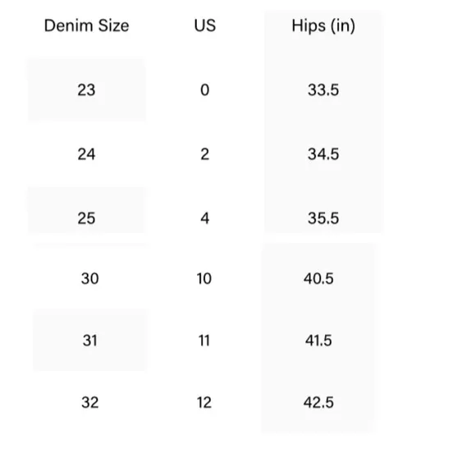Click the 42.5 hips measurement
Screen dimensions: 476x476
[x=318, y=402]
